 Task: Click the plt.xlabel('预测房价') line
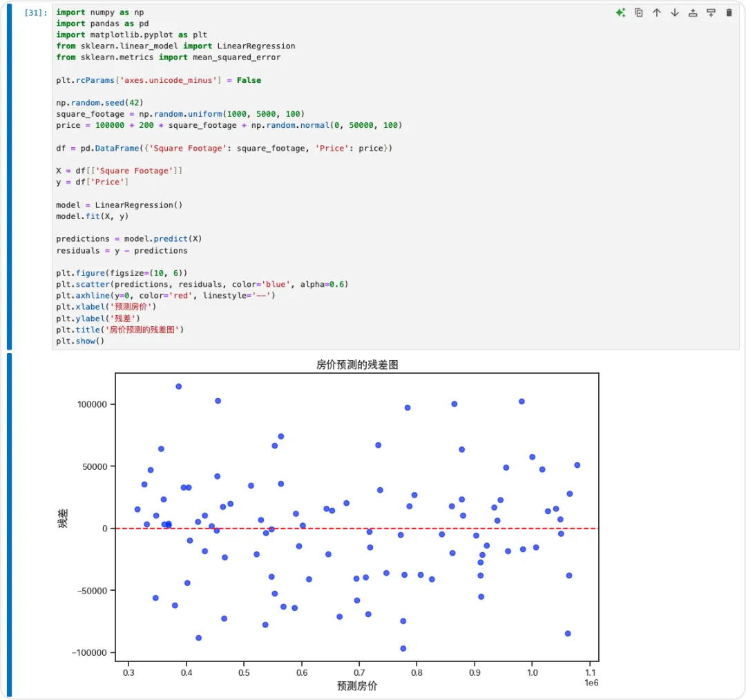[106, 307]
